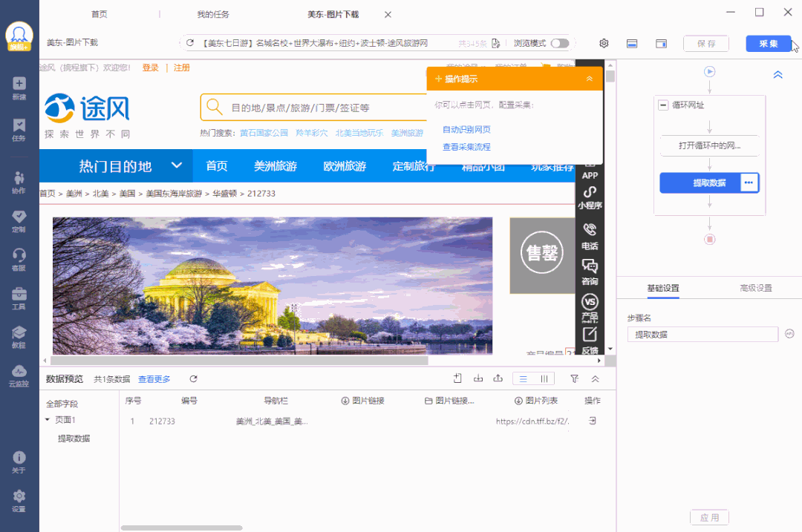Screen dimensions: 802x532
Task: Collapse the 循环网址 loop box
Action: [x=664, y=105]
